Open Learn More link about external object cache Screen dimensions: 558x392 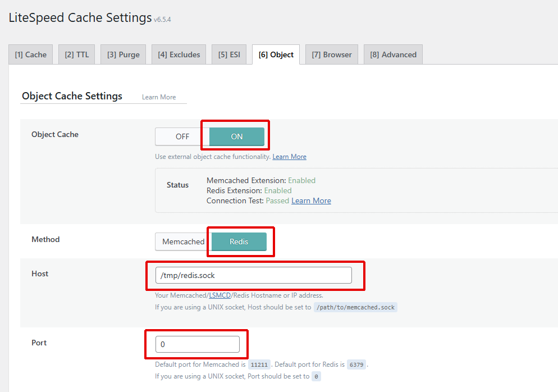coord(289,157)
